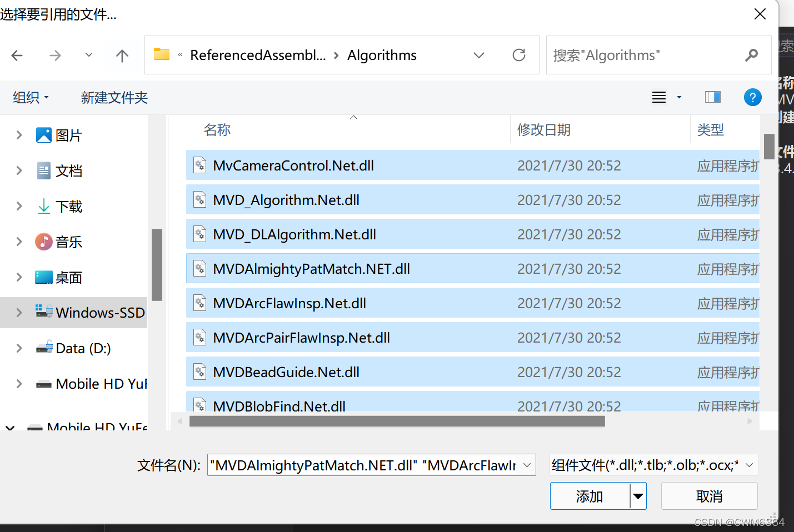The image size is (794, 532).
Task: Refresh the Algorithms folder
Action: [519, 55]
